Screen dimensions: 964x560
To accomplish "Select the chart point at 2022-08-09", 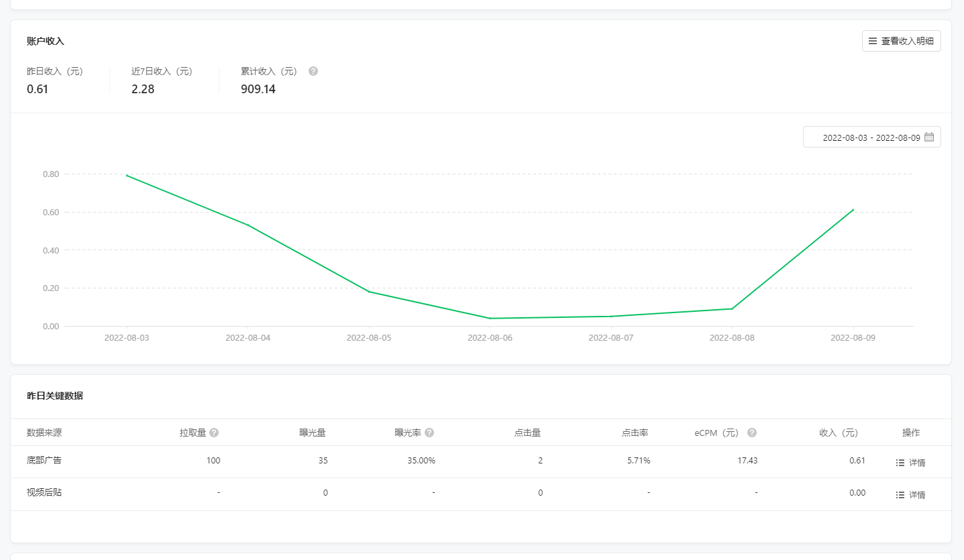I will [x=853, y=209].
